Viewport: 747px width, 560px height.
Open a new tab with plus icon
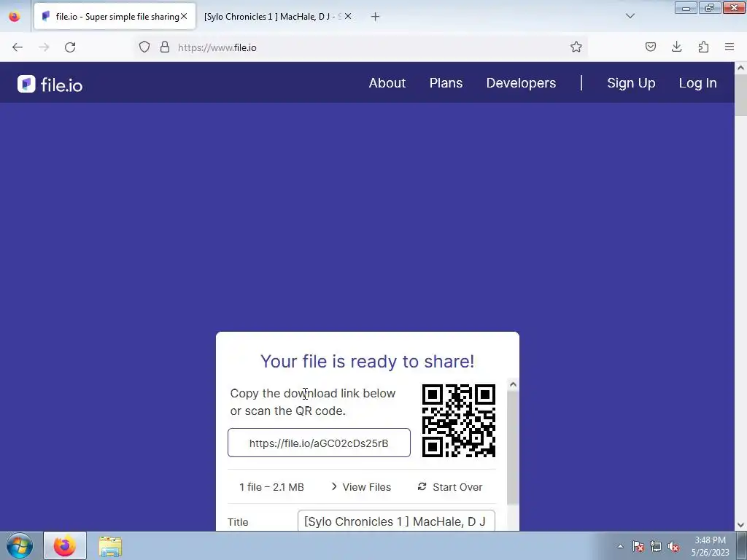[376, 17]
